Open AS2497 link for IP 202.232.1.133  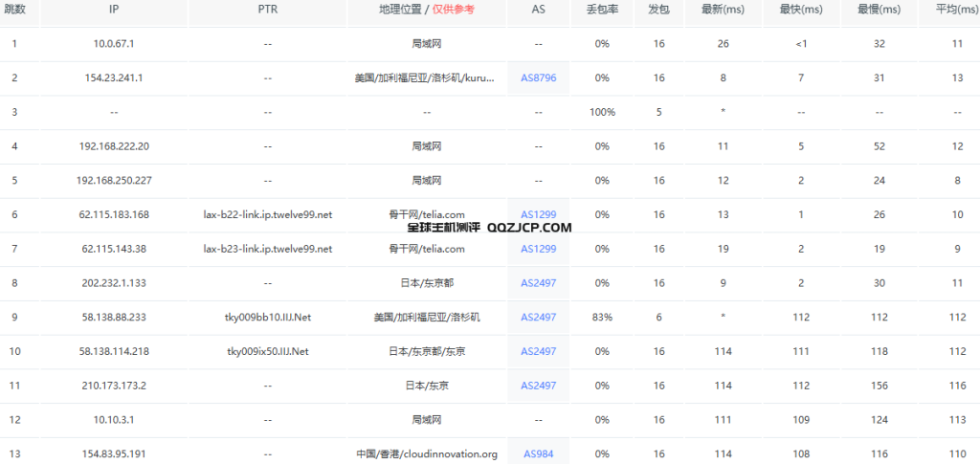(538, 283)
